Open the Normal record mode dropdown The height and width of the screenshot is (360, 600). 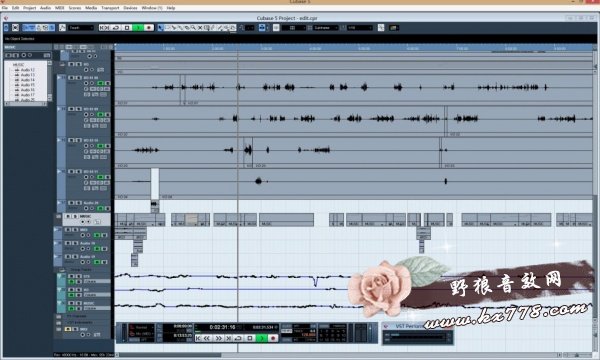(141, 327)
